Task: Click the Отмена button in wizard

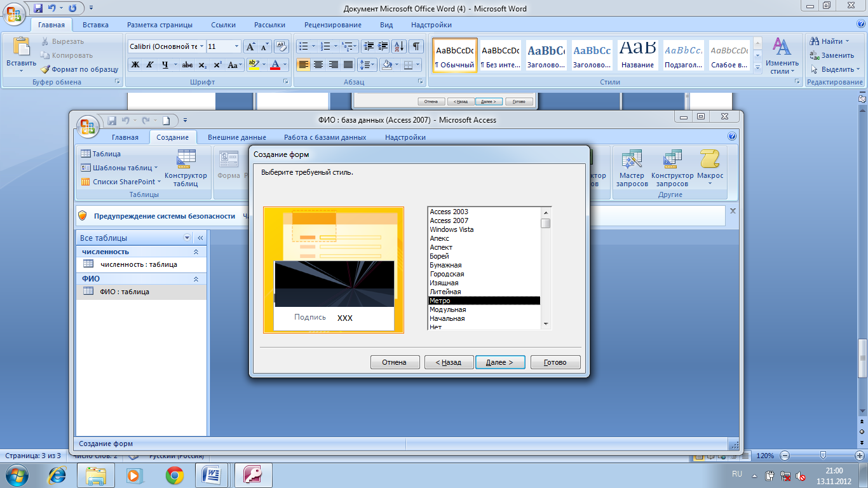Action: coord(395,362)
